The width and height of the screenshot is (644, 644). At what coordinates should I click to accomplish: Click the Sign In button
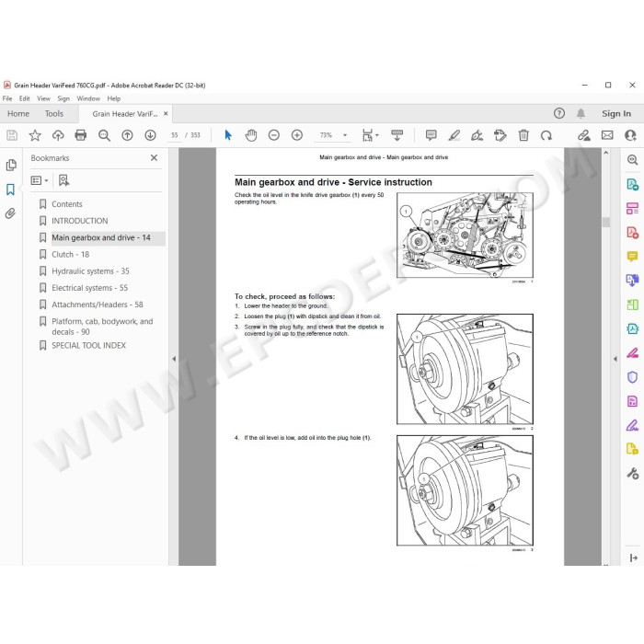616,113
